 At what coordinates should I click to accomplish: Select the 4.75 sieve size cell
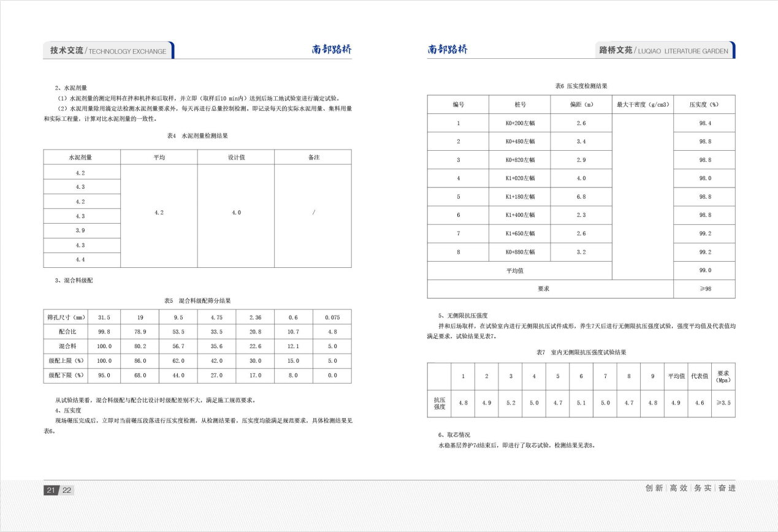pos(216,317)
